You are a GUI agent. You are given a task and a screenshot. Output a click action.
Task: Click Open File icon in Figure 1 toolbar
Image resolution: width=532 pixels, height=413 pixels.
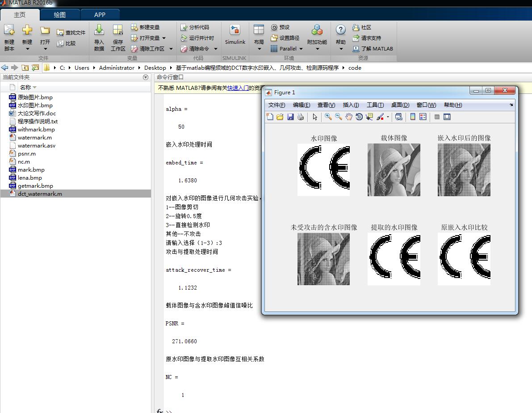pyautogui.click(x=280, y=117)
